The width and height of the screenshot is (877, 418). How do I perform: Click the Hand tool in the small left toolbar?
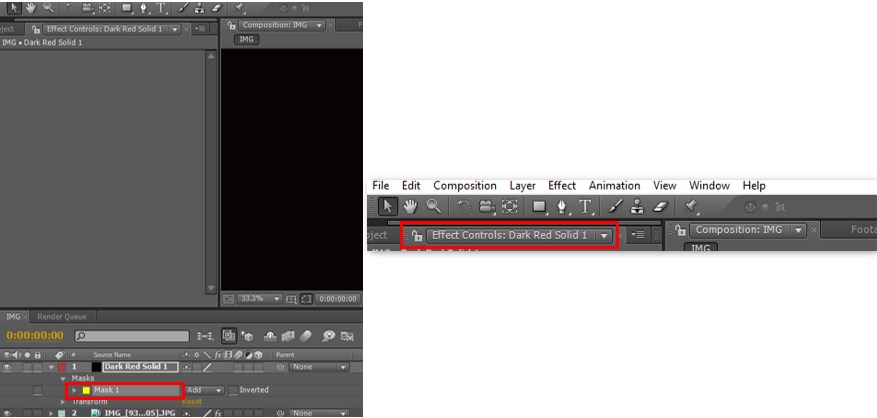pos(31,7)
